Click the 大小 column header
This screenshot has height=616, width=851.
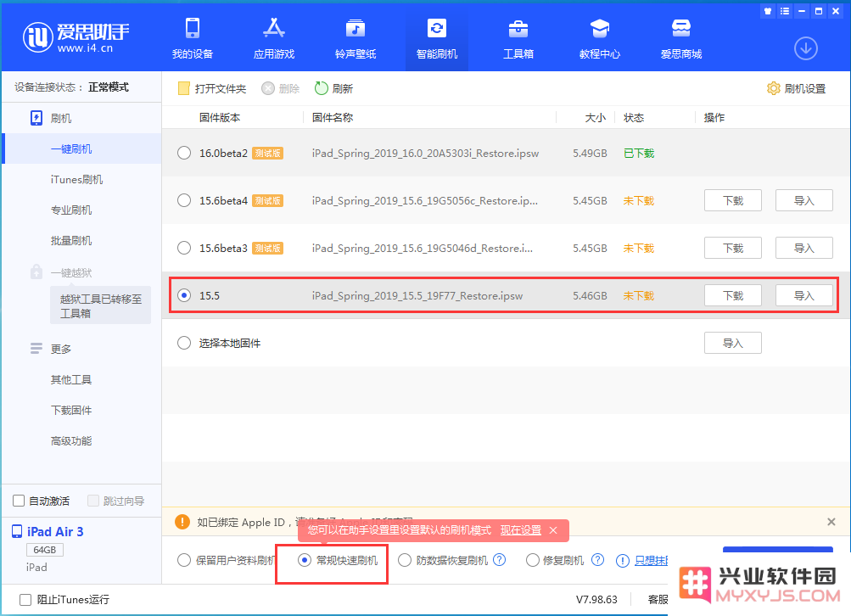point(596,118)
